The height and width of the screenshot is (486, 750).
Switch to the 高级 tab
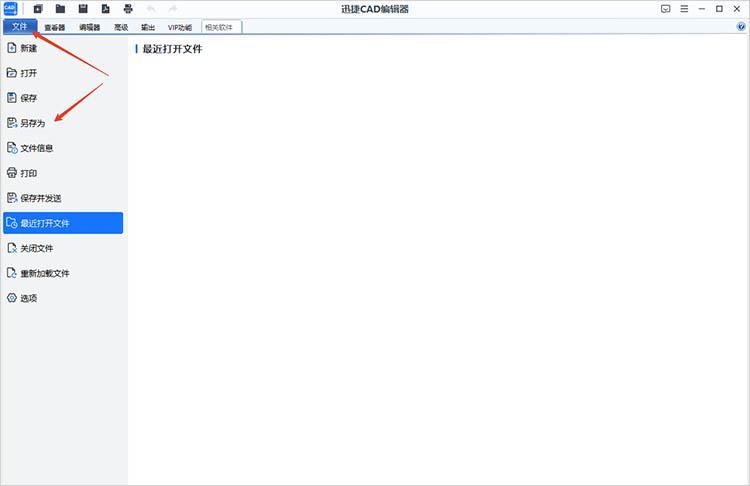[x=121, y=27]
